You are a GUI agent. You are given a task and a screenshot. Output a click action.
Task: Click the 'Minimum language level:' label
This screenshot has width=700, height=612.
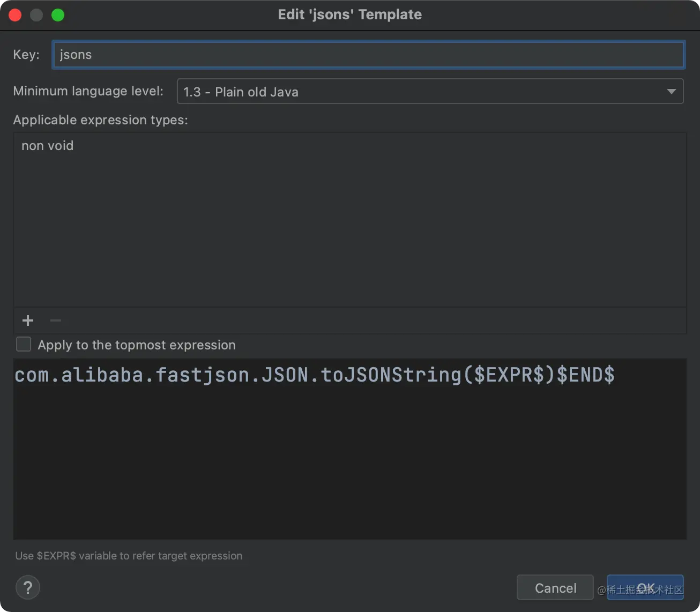88,91
